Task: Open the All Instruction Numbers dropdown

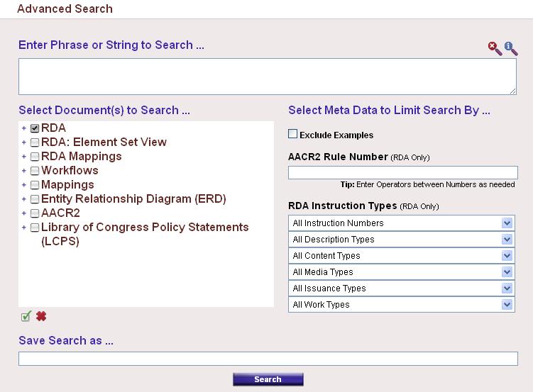Action: [x=402, y=223]
